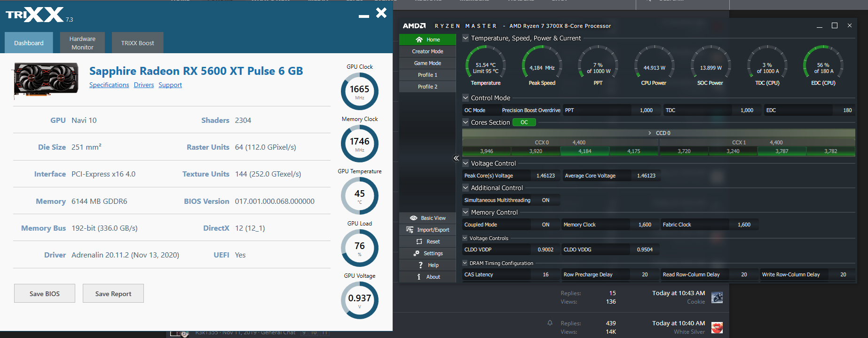Select the core bar showing 3,946
Viewport: 868px width, 338px height.
[487, 151]
